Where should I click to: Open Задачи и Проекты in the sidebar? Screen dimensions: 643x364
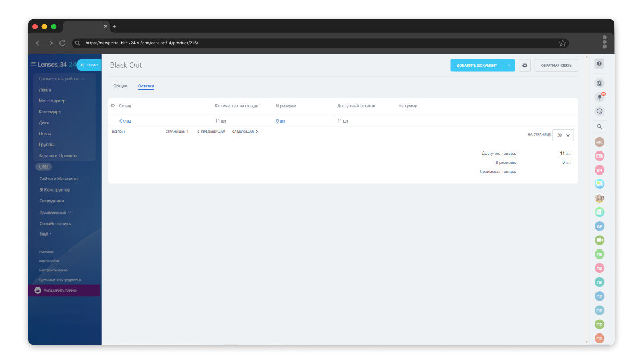tap(58, 155)
